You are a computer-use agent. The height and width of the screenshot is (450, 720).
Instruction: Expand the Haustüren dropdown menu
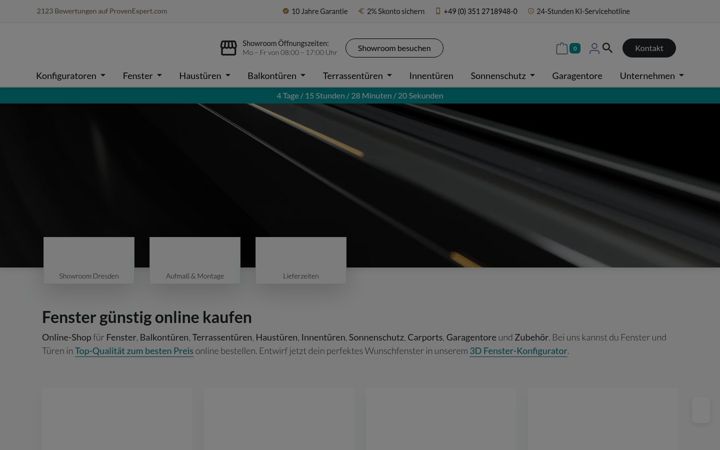[205, 76]
